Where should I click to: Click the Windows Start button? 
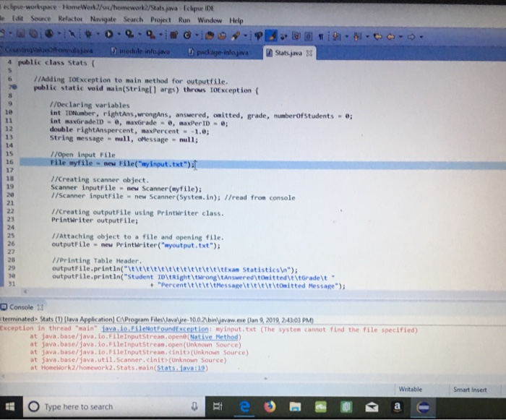(11, 407)
